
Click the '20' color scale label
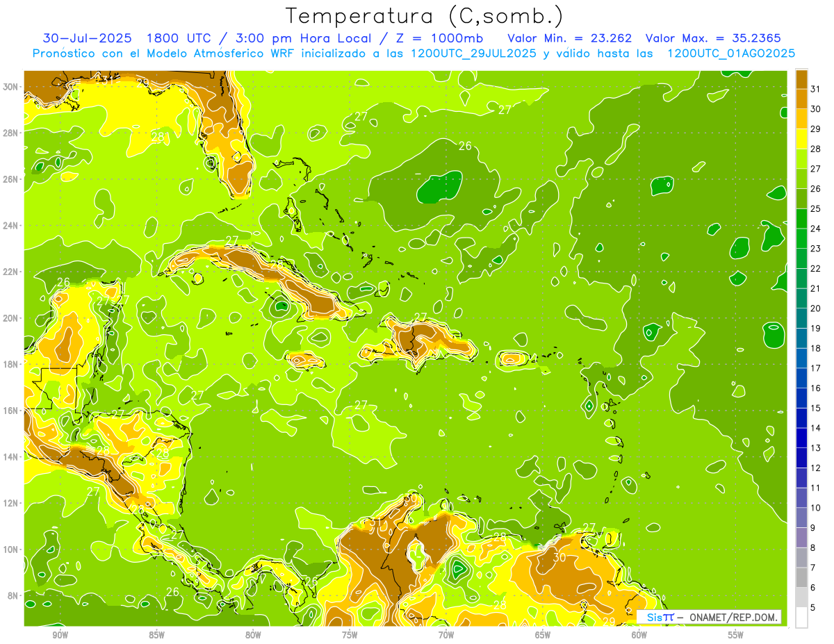pos(816,308)
